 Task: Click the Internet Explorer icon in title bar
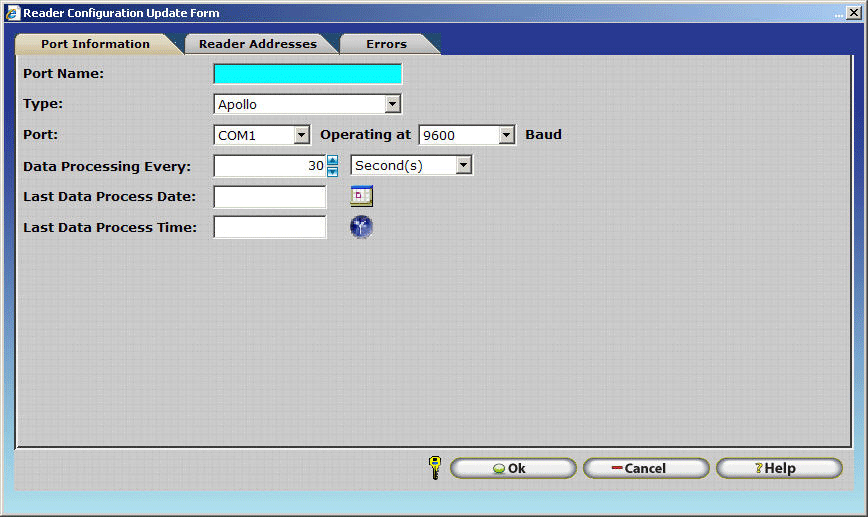[x=12, y=13]
